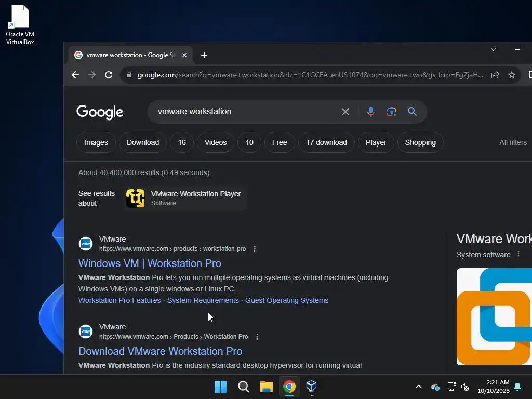532x399 pixels.
Task: Open Chrome's tab search chevron
Action: click(494, 49)
